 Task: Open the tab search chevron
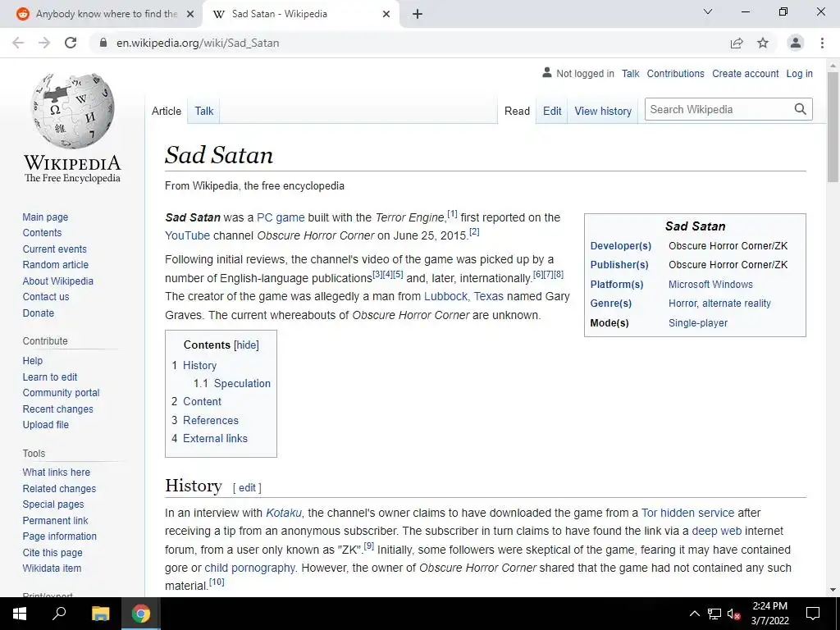click(x=707, y=11)
